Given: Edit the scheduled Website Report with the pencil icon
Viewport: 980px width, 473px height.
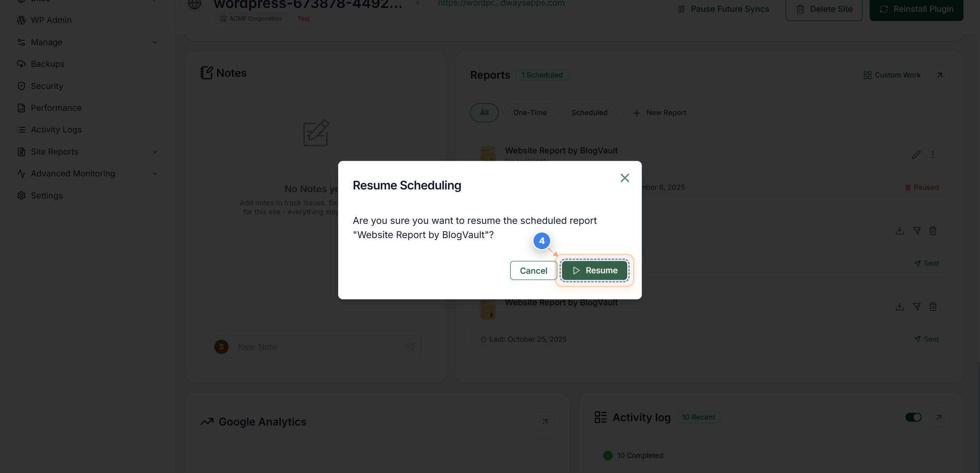Looking at the screenshot, I should click(x=916, y=154).
